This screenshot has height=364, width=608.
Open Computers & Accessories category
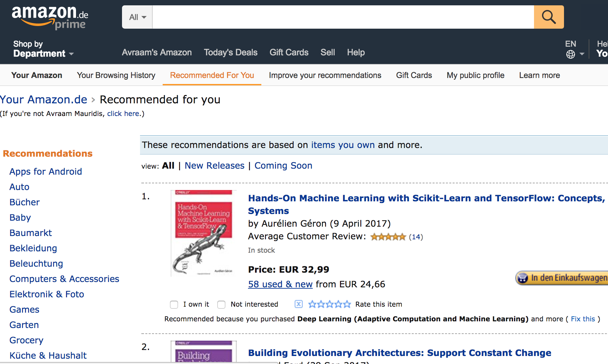pos(64,279)
